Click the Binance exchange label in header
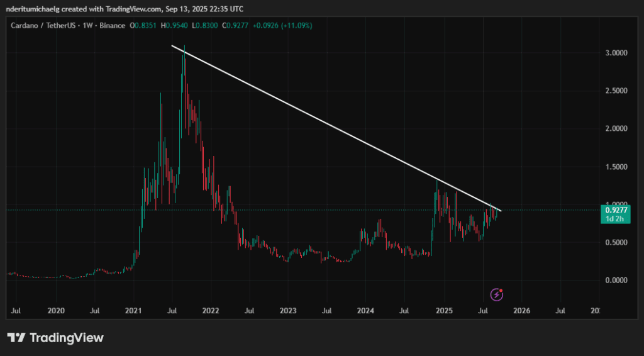Viewport: 644px width, 356px height. 112,25
